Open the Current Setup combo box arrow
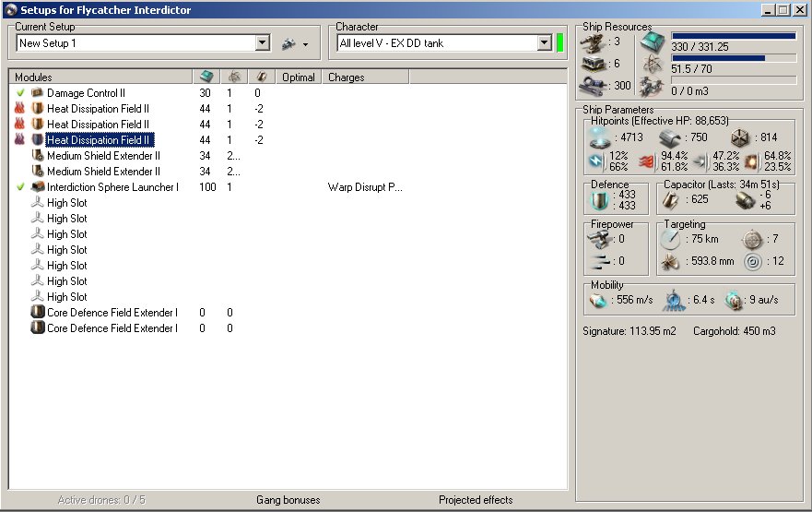This screenshot has height=512, width=812. [263, 42]
